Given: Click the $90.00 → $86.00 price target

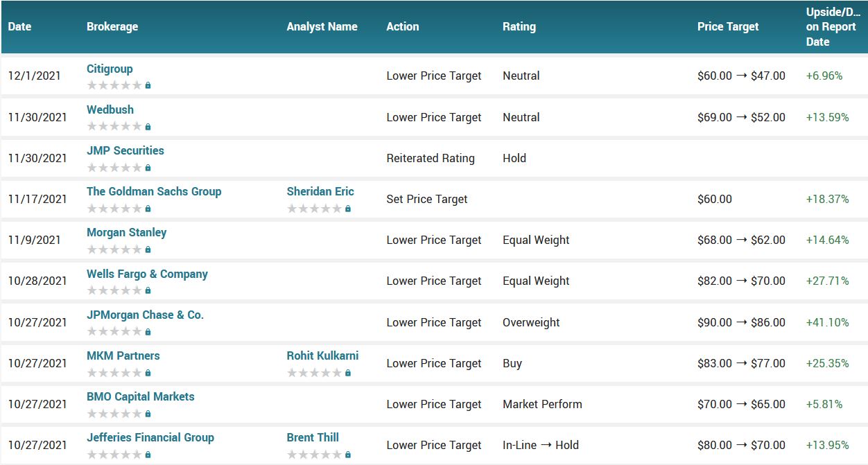Looking at the screenshot, I should click(741, 322).
